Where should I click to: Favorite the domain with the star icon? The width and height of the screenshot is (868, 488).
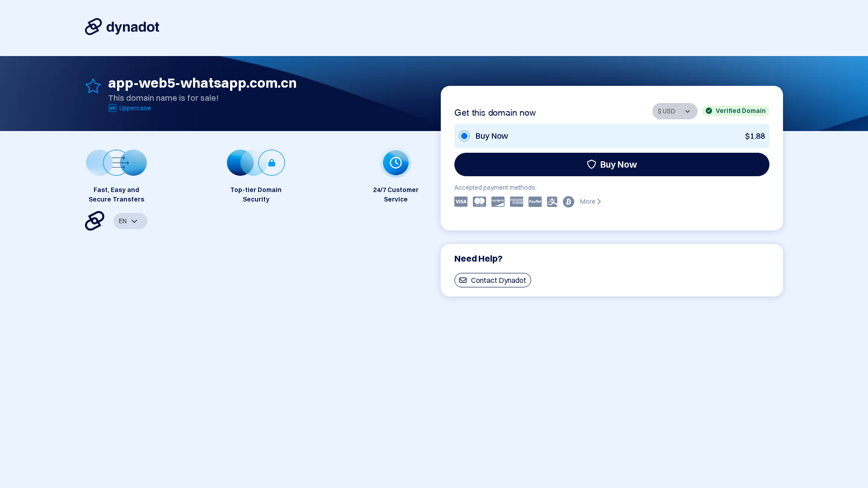(93, 86)
